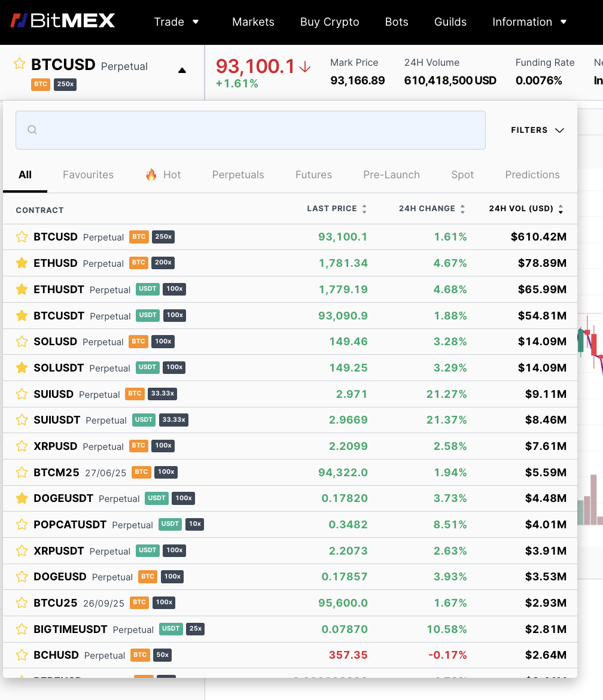Image resolution: width=603 pixels, height=700 pixels.
Task: Click the 33.33x badge on SUIUSD row
Action: [163, 394]
